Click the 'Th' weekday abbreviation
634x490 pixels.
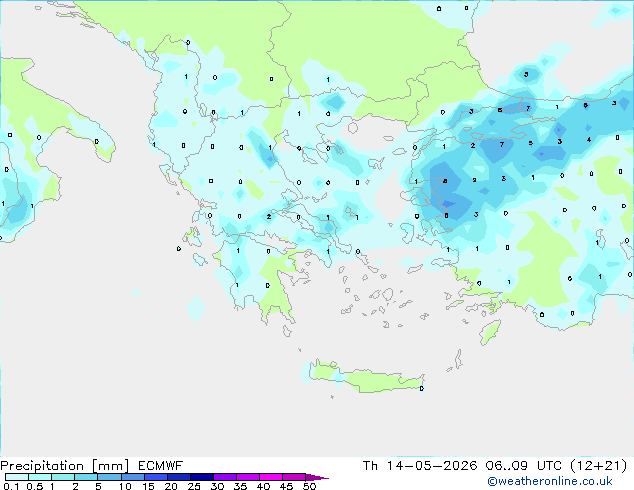coord(370,466)
